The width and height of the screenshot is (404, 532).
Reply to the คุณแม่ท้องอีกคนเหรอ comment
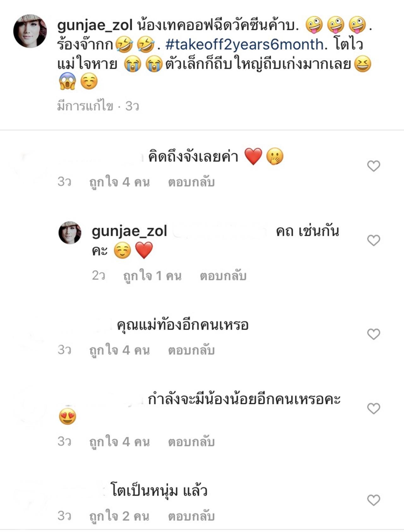point(191,350)
